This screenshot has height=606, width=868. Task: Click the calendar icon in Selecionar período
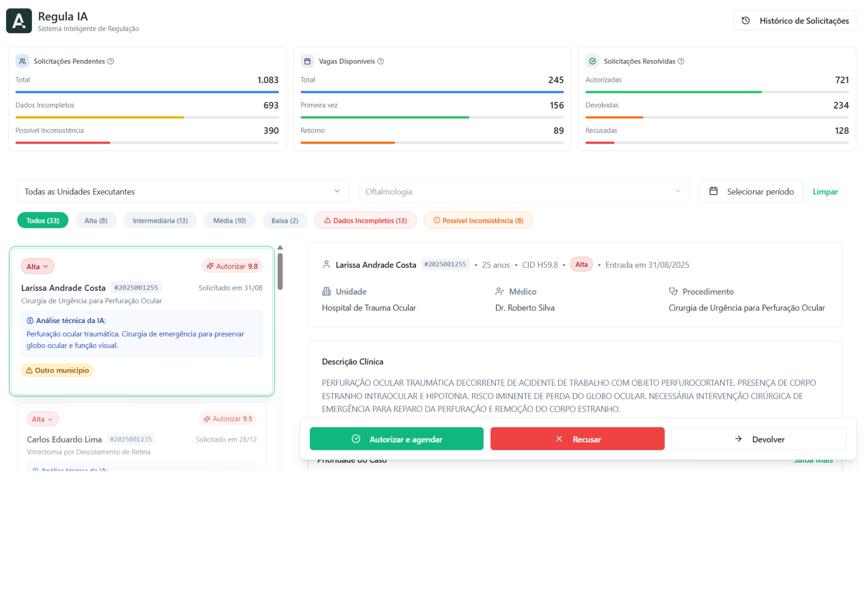[x=713, y=191]
